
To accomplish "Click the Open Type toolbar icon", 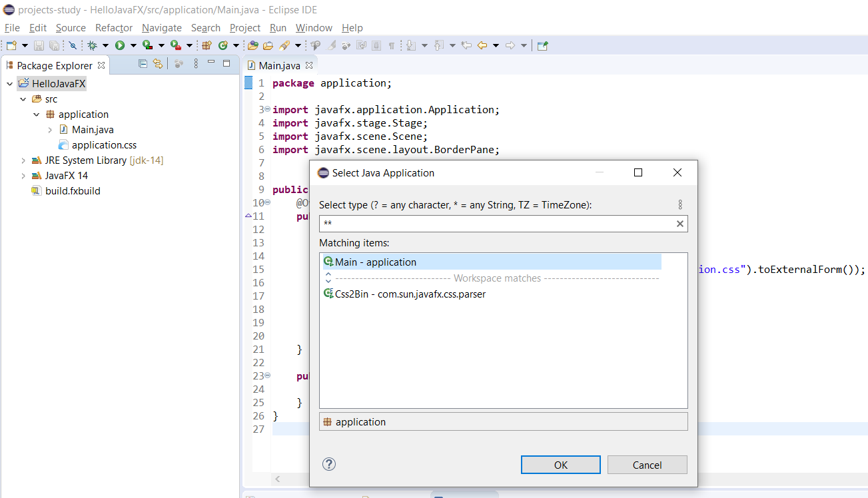I will click(253, 45).
